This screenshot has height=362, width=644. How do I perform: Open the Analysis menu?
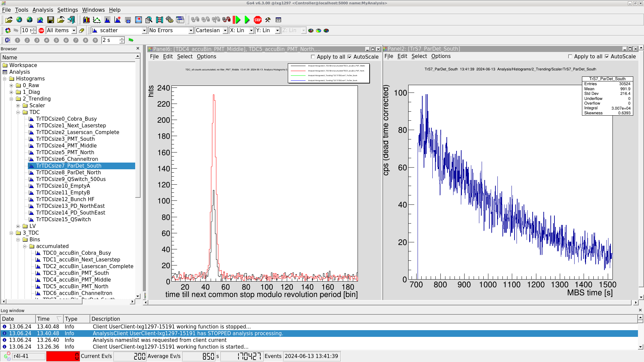[x=43, y=10]
